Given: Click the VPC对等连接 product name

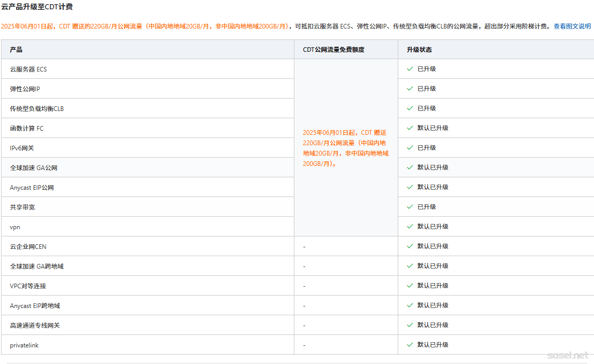Looking at the screenshot, I should (28, 286).
